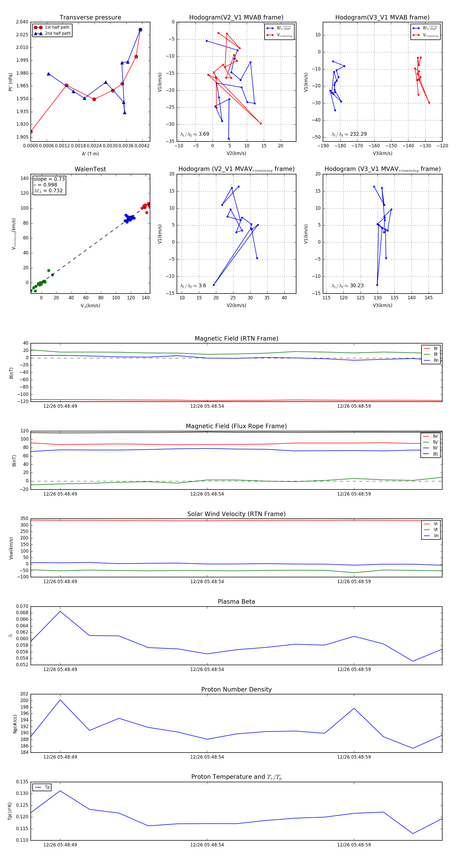
Task: Select the Bz' legend entry
Action: point(431,448)
